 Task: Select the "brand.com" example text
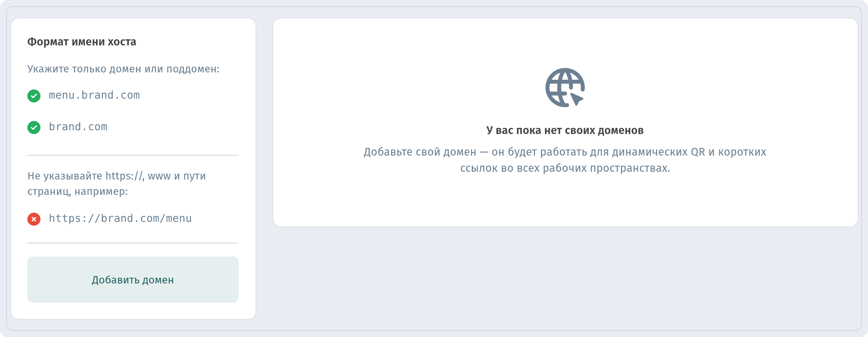(78, 127)
